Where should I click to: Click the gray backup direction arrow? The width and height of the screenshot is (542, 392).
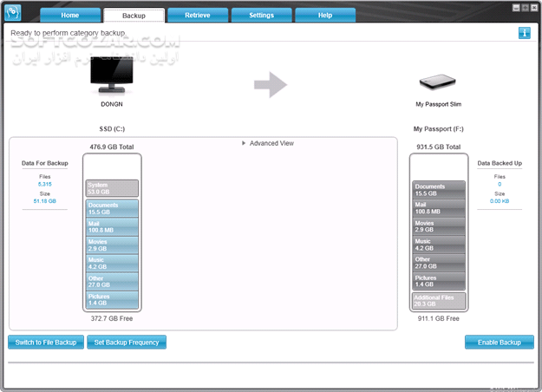[270, 84]
